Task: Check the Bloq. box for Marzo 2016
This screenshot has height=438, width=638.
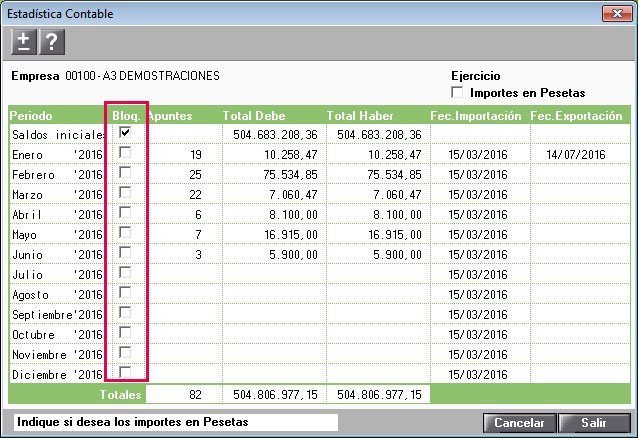Action: click(x=125, y=192)
